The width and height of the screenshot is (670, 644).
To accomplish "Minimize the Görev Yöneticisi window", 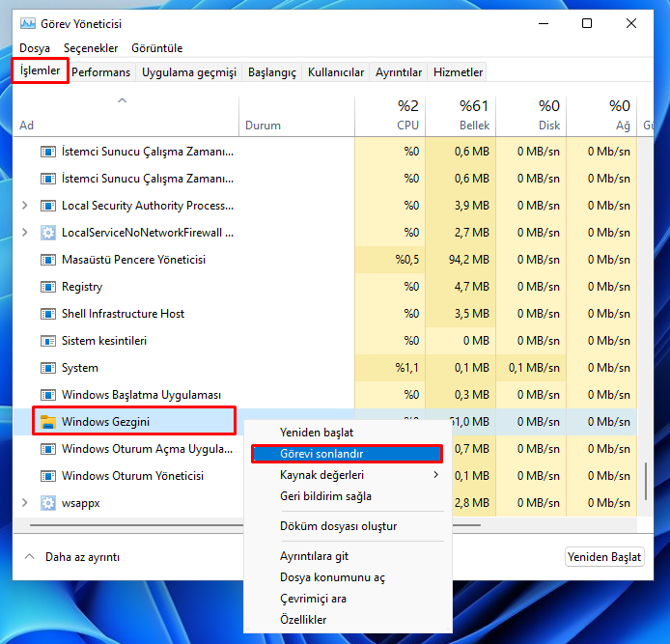I will (x=544, y=23).
